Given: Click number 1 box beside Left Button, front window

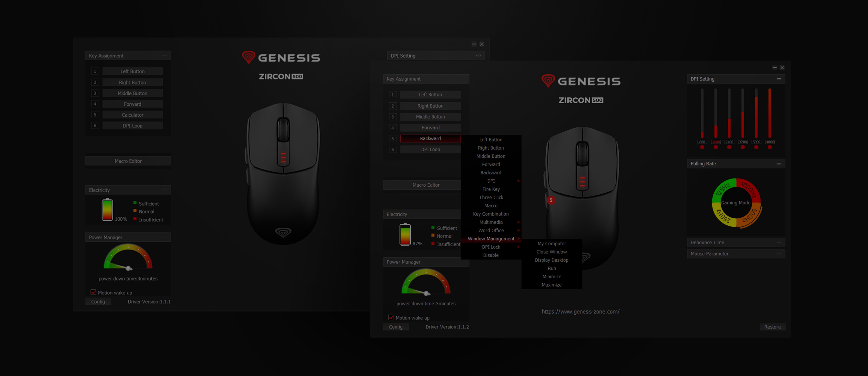Looking at the screenshot, I should coord(393,95).
